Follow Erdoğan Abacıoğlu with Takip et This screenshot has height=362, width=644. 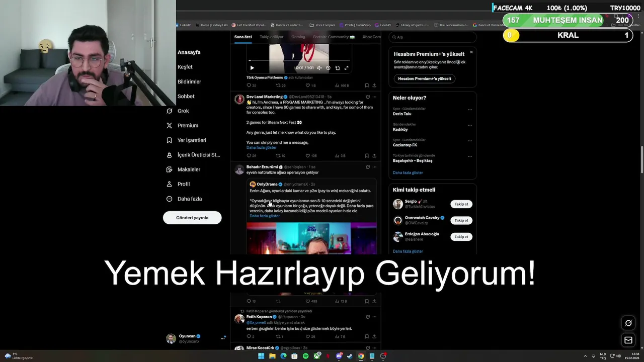[461, 236]
